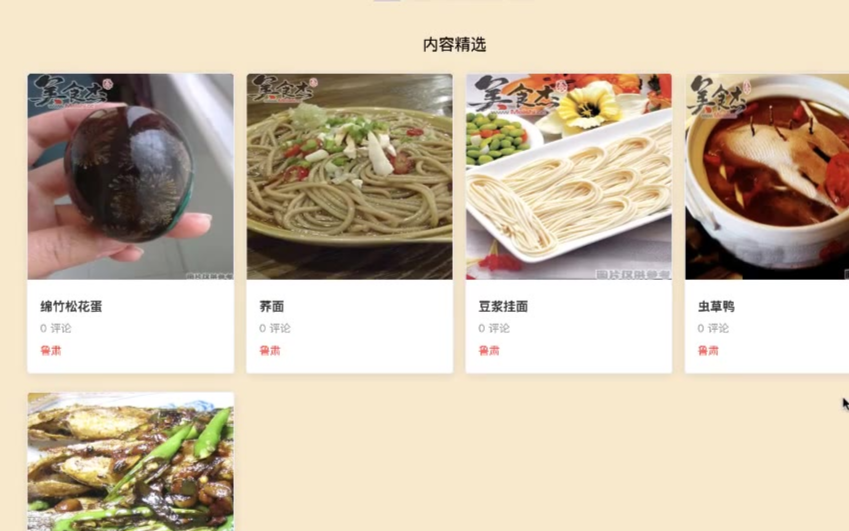Click the 内容精选 section heading

pos(454,44)
